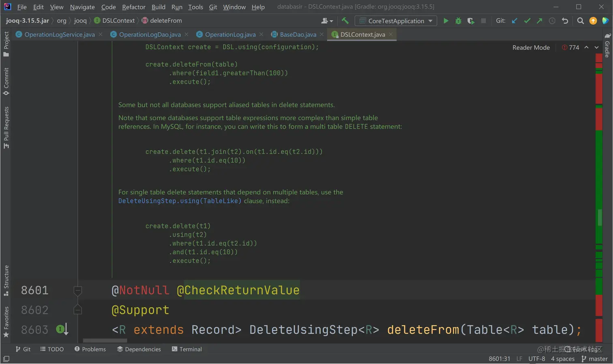Click the horizontal editor scrollbar thumb

pyautogui.click(x=105, y=341)
